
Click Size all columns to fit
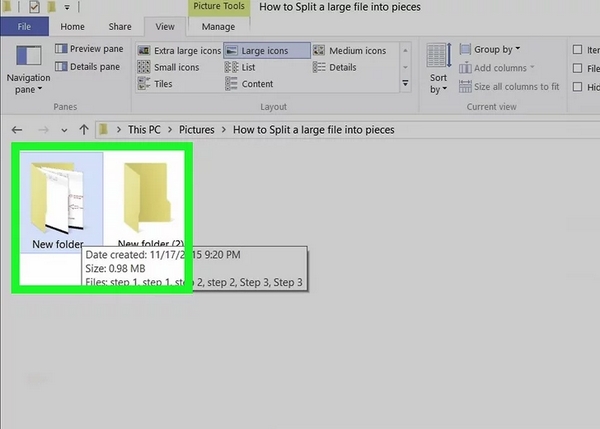[508, 87]
